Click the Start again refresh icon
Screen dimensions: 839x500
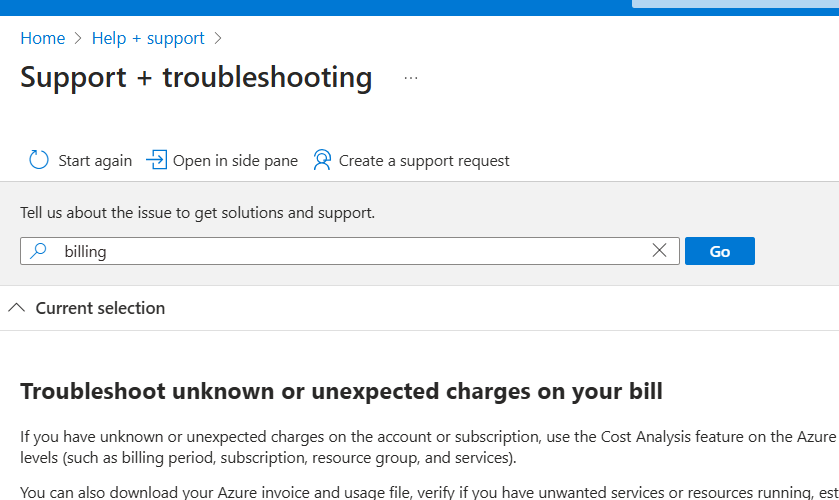(x=39, y=160)
